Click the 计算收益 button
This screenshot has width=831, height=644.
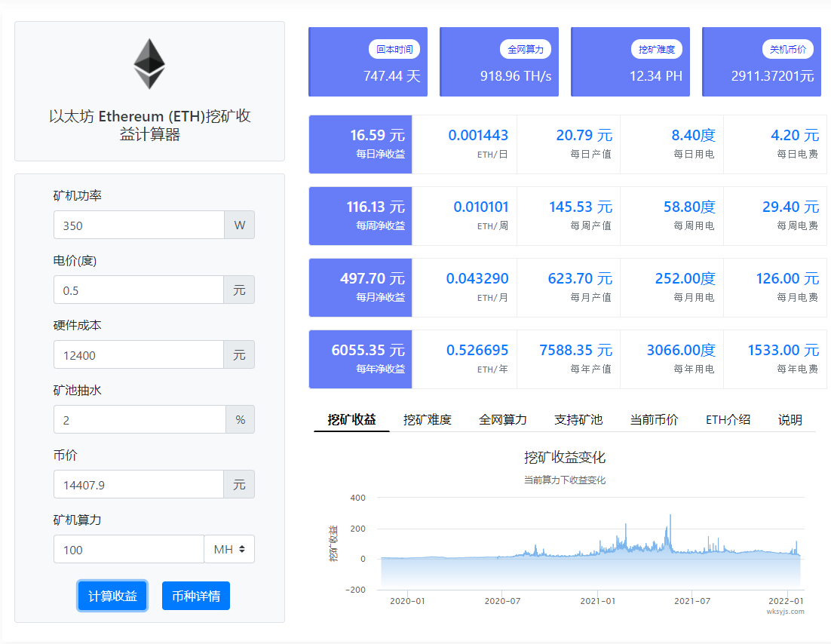112,596
